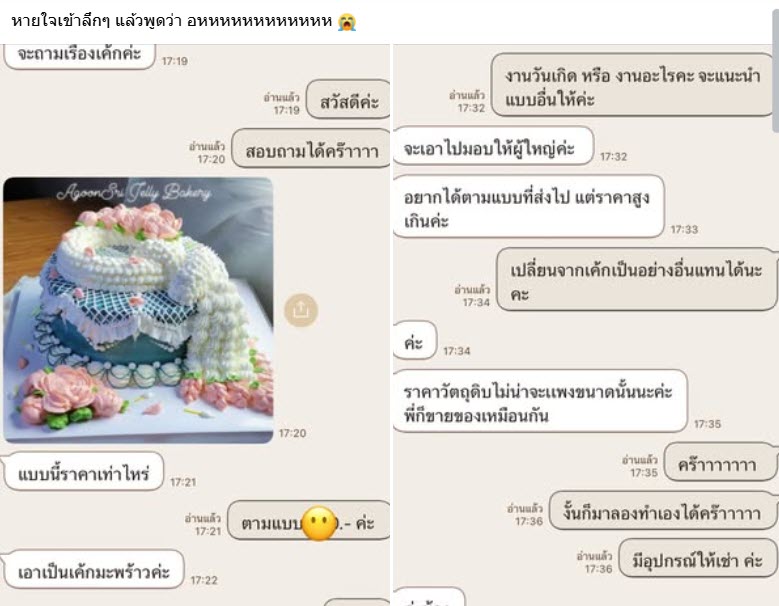Select the 'สอบถามได้คร้าาาา' message bubble
The height and width of the screenshot is (606, 779).
coord(312,149)
